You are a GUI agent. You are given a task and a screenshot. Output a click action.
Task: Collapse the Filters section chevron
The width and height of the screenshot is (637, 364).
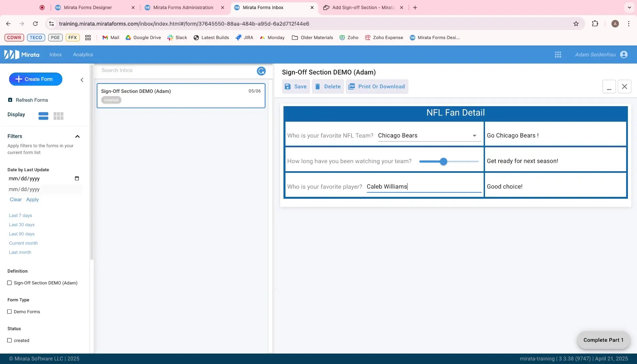[78, 136]
